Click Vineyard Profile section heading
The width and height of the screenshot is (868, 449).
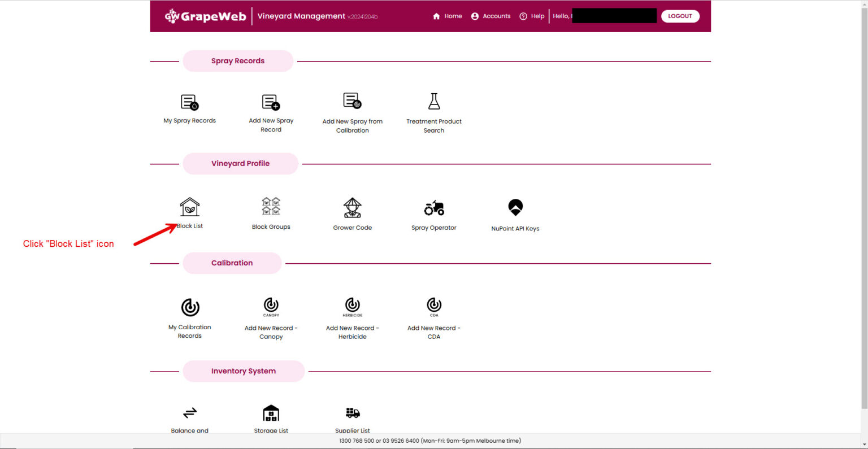click(x=240, y=164)
